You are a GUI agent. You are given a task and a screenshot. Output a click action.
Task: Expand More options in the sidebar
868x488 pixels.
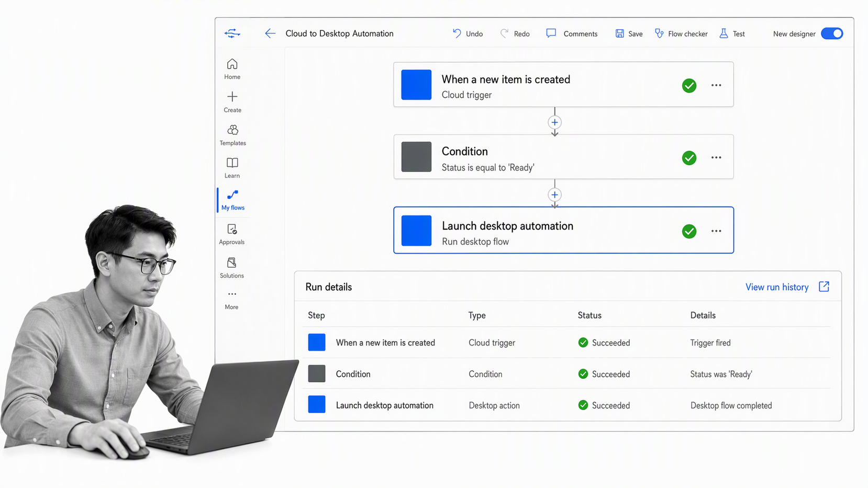pyautogui.click(x=232, y=300)
